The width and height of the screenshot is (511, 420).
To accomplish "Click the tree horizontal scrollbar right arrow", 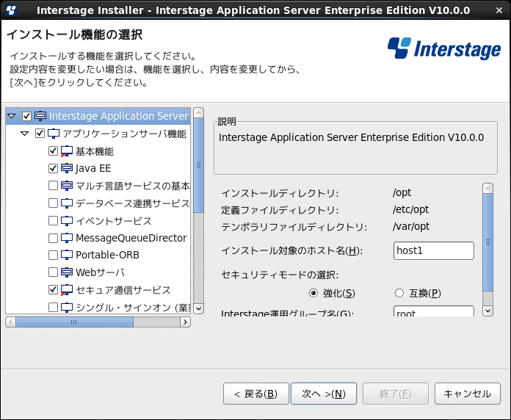I will [x=186, y=322].
